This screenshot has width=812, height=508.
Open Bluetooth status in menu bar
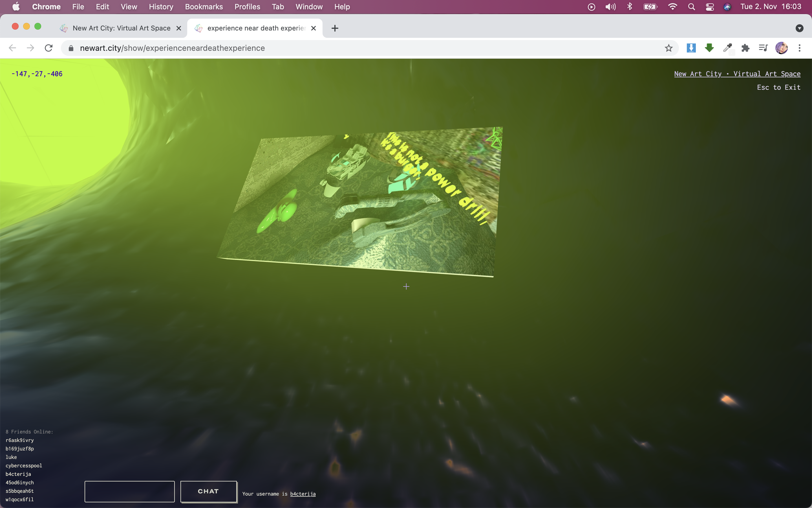pyautogui.click(x=630, y=7)
